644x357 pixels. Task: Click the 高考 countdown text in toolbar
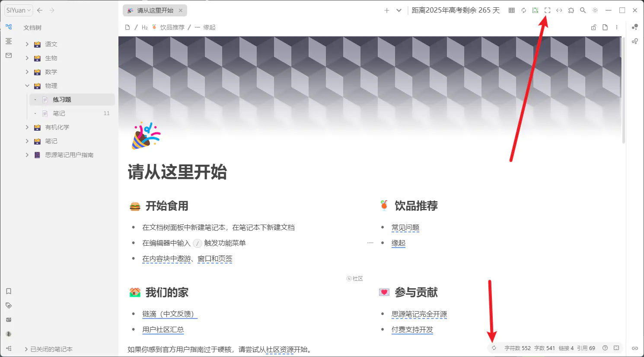456,10
